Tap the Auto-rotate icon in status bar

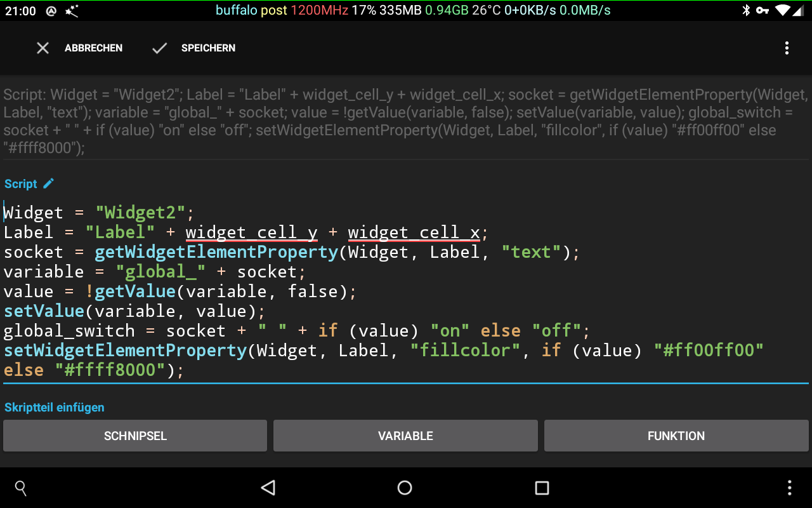click(x=52, y=11)
